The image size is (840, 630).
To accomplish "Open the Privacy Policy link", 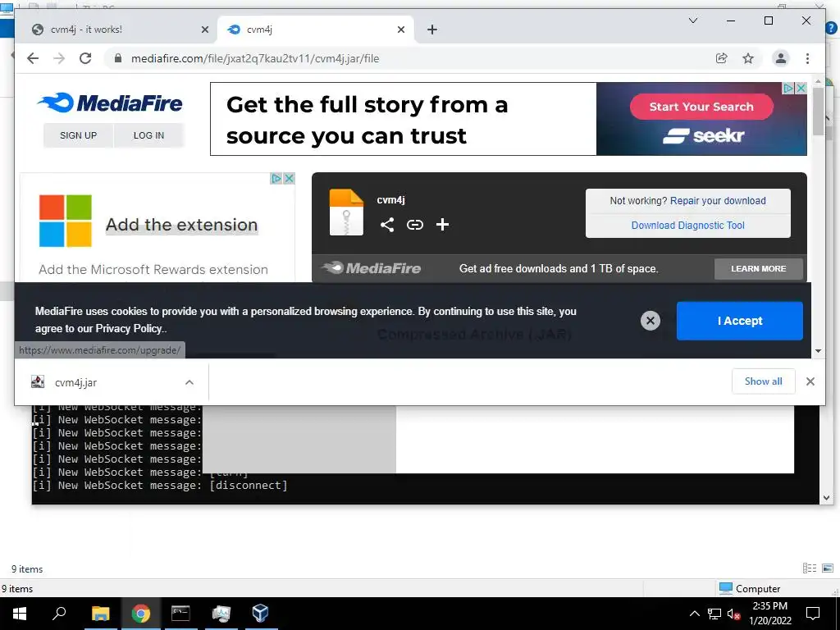I will 129,328.
